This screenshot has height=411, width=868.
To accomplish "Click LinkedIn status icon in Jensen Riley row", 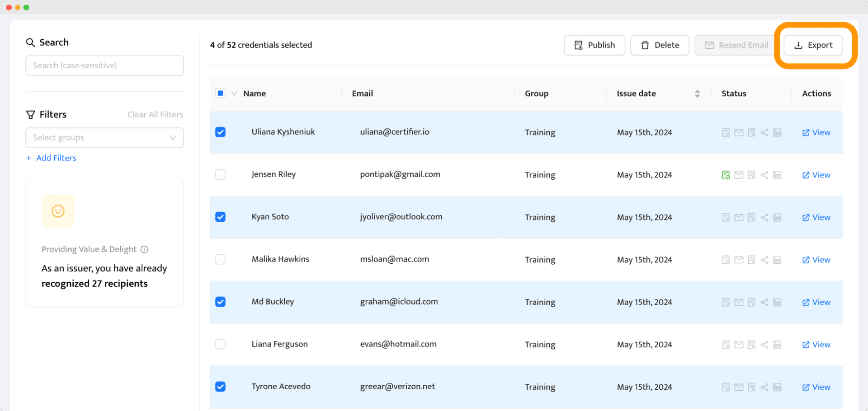I will 777,175.
